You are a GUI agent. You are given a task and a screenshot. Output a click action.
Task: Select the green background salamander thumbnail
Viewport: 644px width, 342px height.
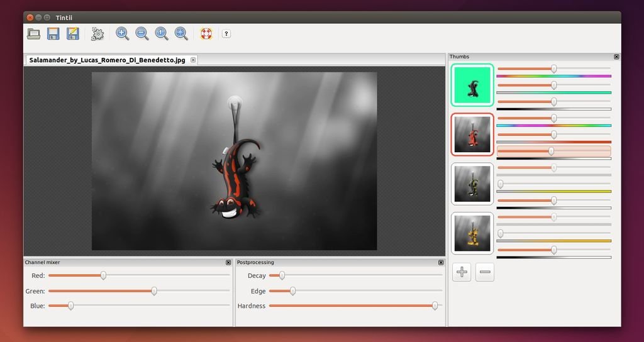[x=472, y=85]
